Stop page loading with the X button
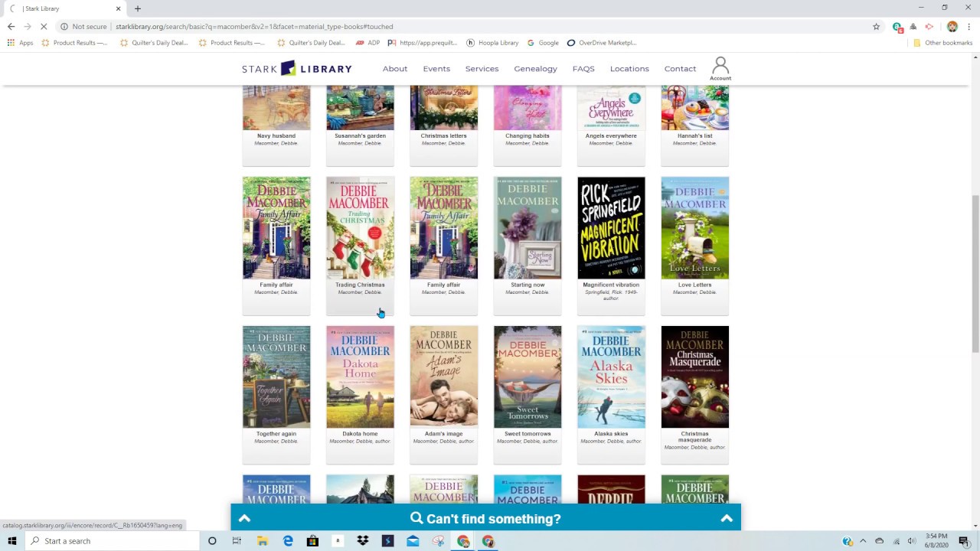Screen dimensions: 980x551 tap(44, 27)
